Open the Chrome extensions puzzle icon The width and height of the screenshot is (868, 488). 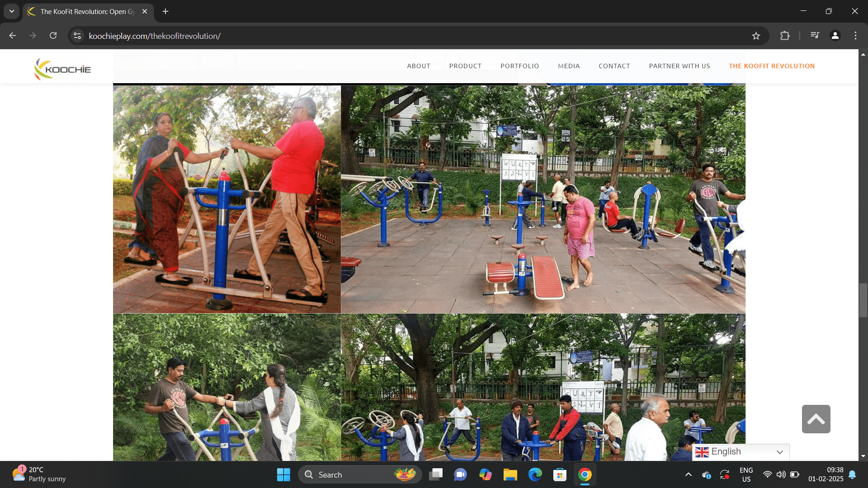(785, 36)
